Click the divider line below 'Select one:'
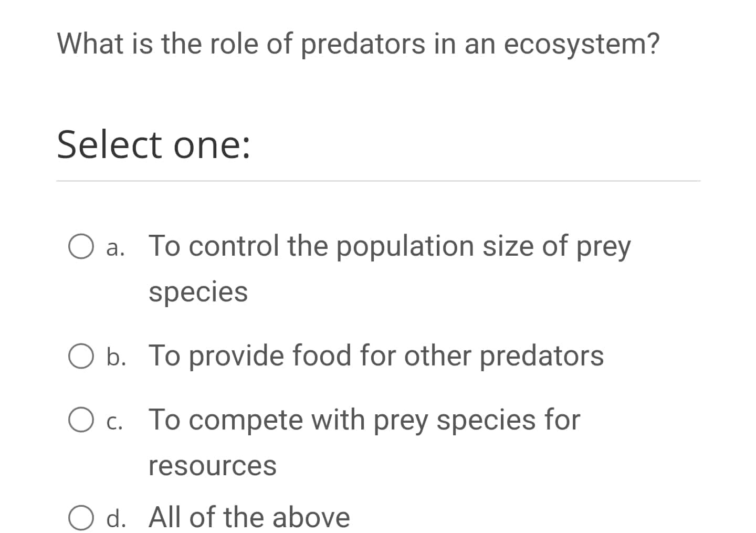This screenshot has width=756, height=533. point(378,181)
